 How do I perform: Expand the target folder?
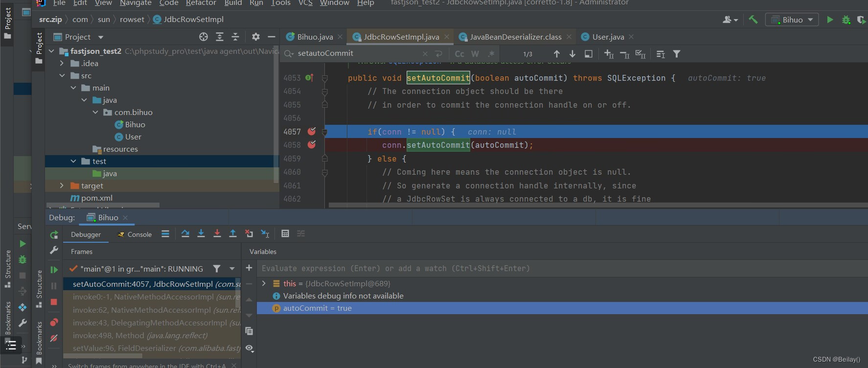pyautogui.click(x=62, y=185)
